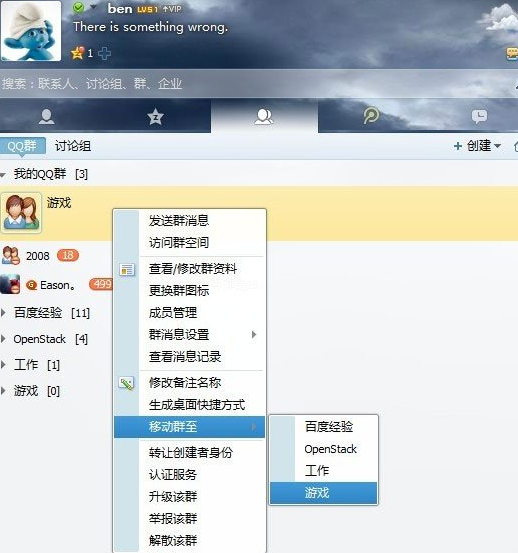This screenshot has height=553, width=518.
Task: Choose 认证服务 menu entry
Action: pyautogui.click(x=189, y=475)
